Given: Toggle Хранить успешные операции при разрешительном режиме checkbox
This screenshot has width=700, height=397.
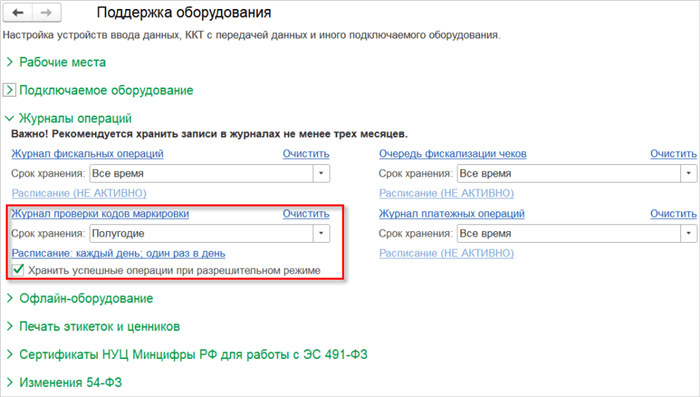Looking at the screenshot, I should [x=18, y=270].
